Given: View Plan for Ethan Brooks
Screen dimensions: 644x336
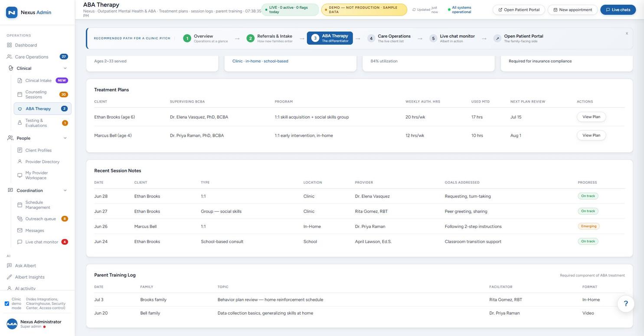Looking at the screenshot, I should (x=591, y=117).
